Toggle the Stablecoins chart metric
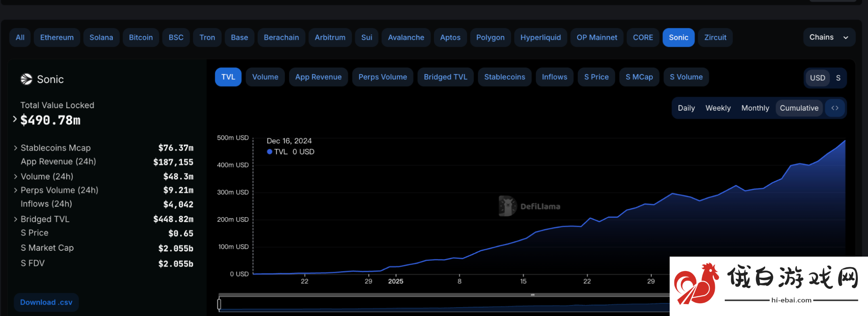The height and width of the screenshot is (316, 868). tap(504, 77)
